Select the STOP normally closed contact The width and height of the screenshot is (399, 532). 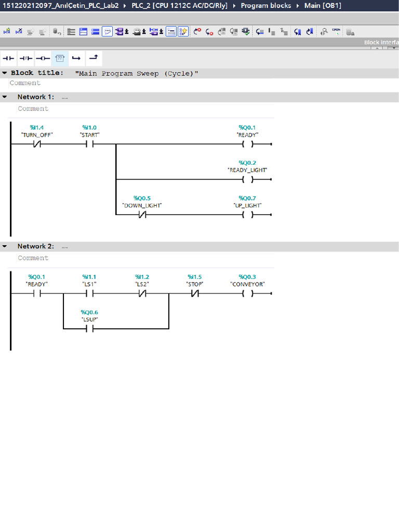(195, 294)
